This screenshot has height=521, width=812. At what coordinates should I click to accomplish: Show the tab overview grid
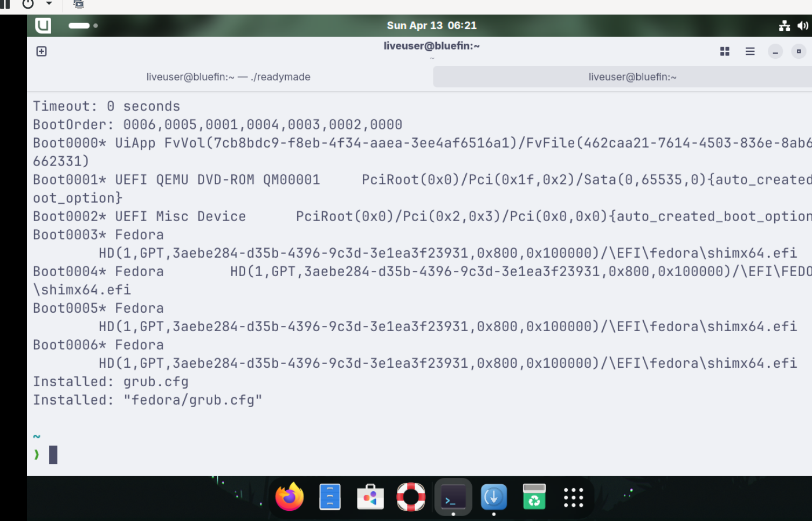pos(725,51)
